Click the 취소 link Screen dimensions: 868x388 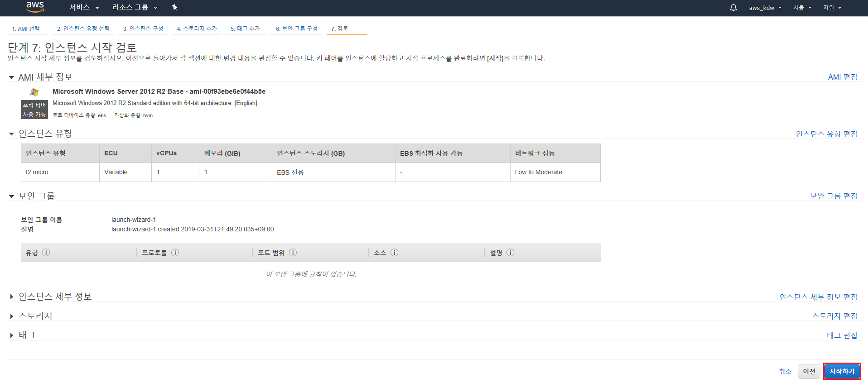pyautogui.click(x=785, y=371)
